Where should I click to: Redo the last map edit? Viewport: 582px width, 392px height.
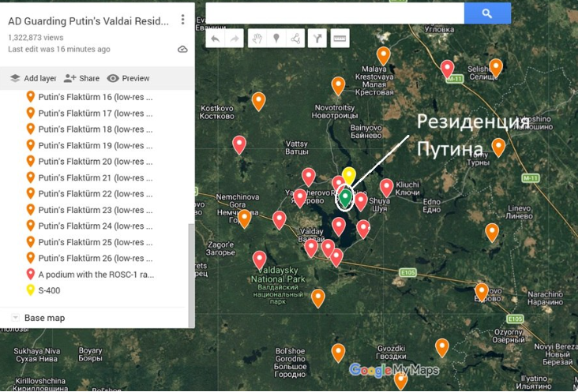(235, 39)
